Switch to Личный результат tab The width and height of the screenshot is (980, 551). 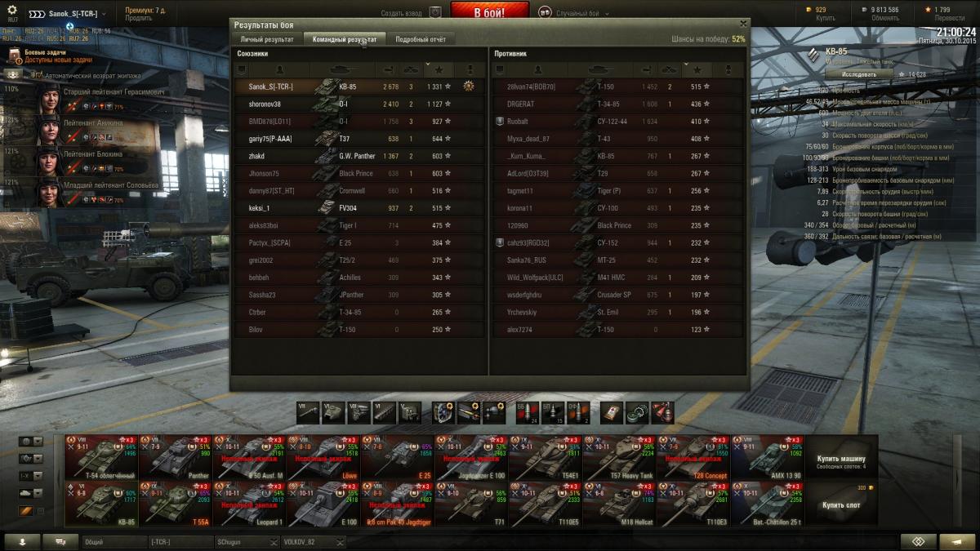267,39
